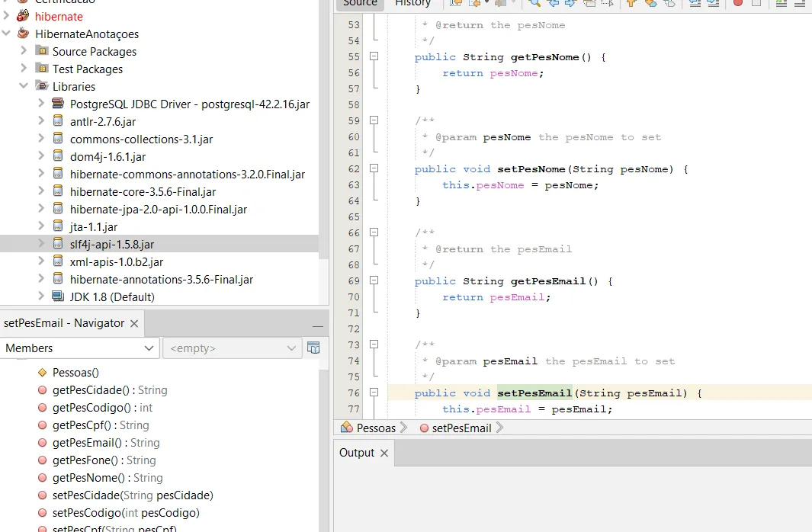Collapse the Libraries tree node
The height and width of the screenshot is (532, 812).
click(x=24, y=86)
